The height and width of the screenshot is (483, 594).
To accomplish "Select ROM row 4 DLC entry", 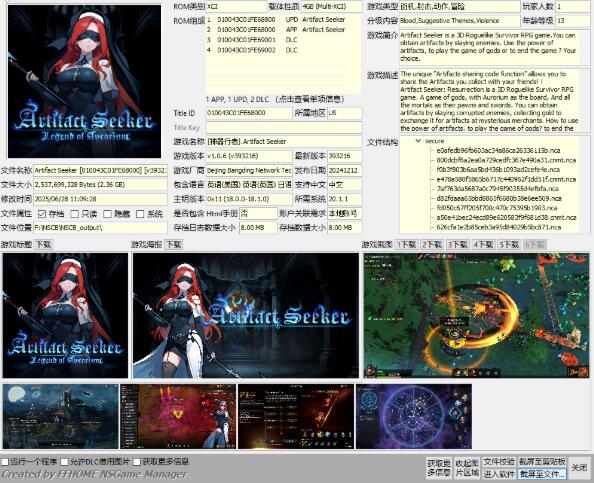I will click(x=283, y=50).
